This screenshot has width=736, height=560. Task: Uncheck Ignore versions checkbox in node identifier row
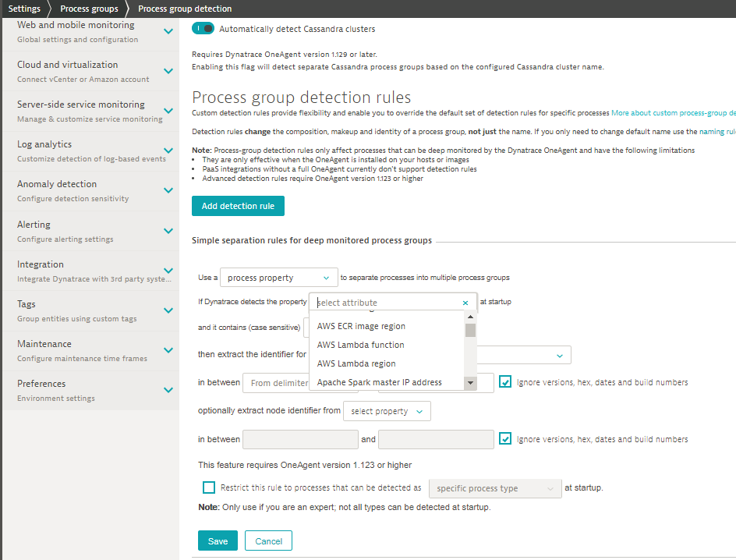coord(505,439)
